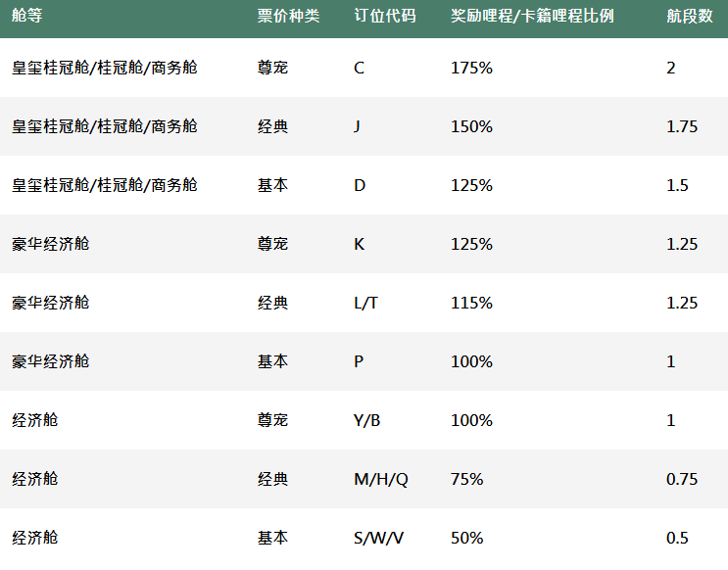
Task: Click 经济舱 in the Y/B row
Action: 35,420
